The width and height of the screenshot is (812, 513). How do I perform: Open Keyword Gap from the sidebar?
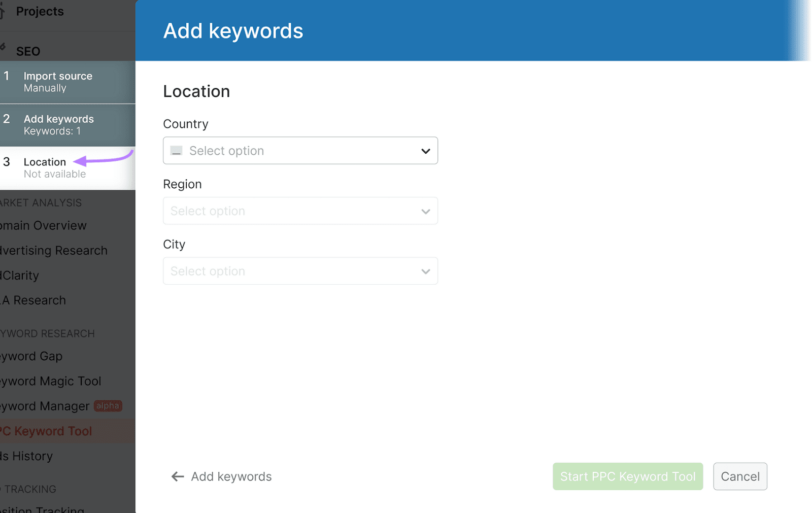tap(31, 356)
